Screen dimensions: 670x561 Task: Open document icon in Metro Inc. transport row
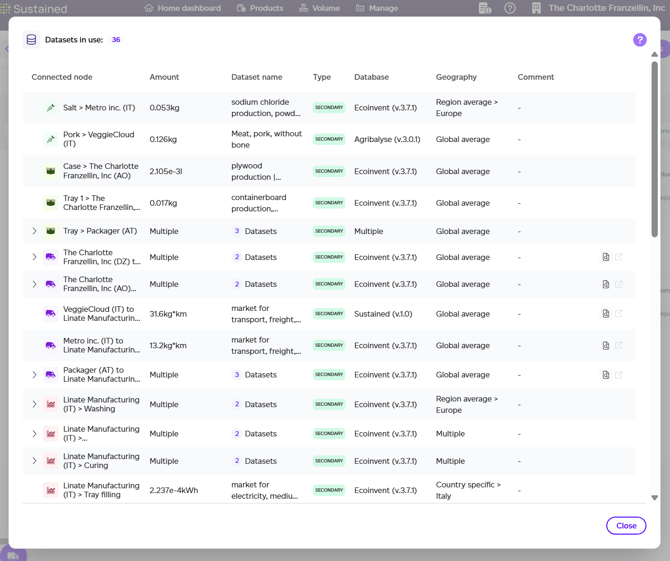pos(605,345)
